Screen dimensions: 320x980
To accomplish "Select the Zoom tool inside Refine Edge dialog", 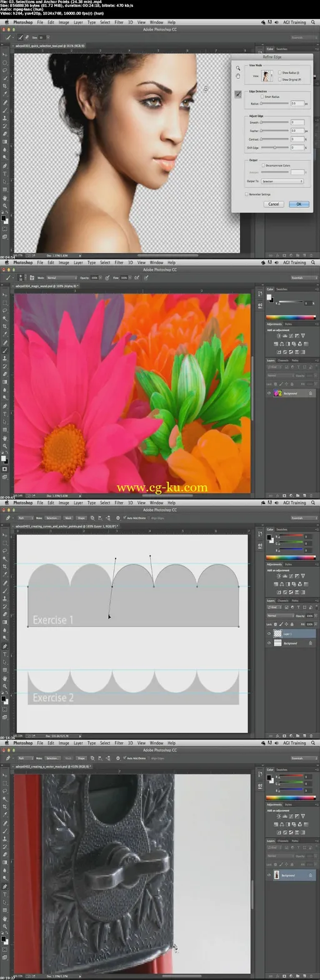I will 237,68.
